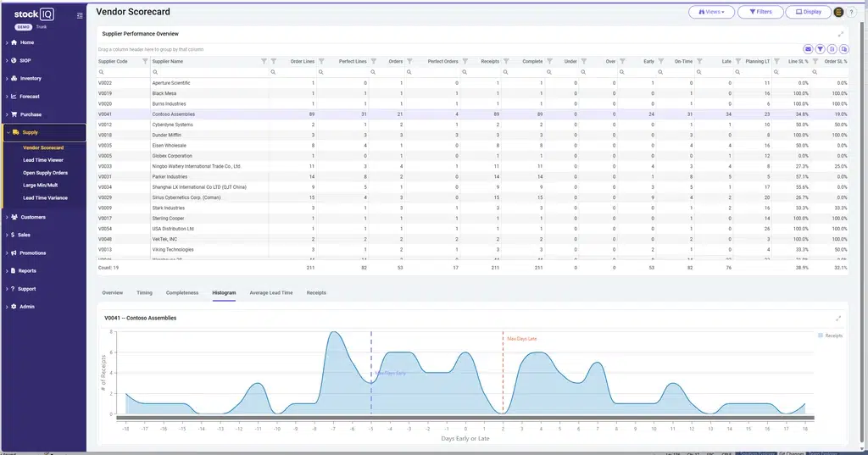Expand the Purchase menu chevron
The image size is (868, 455).
(7, 114)
